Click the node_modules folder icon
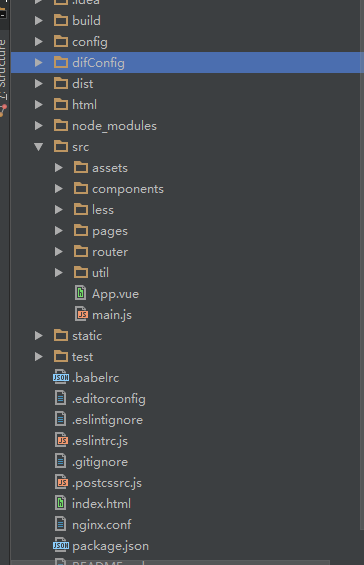 [61, 125]
